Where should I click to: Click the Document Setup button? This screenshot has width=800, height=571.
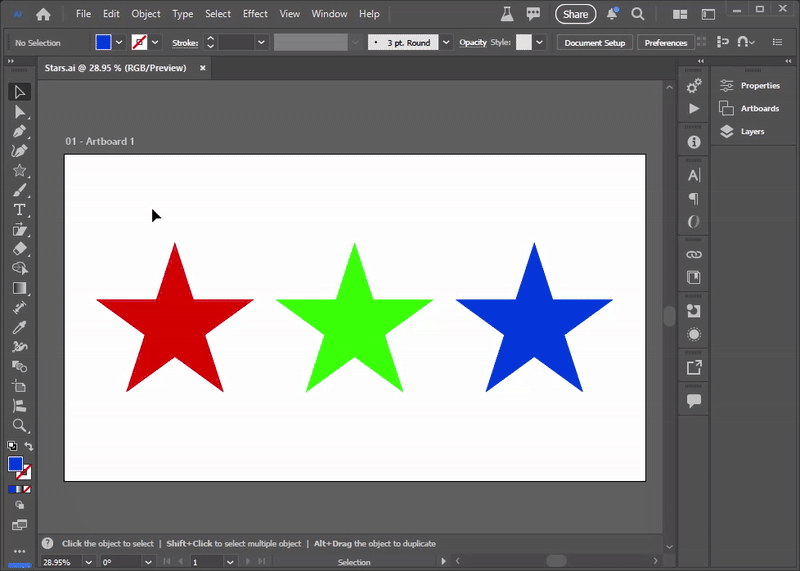coord(594,43)
